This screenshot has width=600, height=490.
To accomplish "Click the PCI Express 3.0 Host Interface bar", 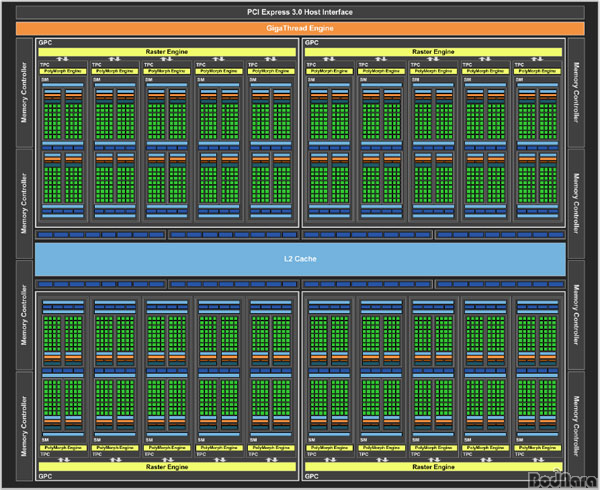I will click(299, 11).
